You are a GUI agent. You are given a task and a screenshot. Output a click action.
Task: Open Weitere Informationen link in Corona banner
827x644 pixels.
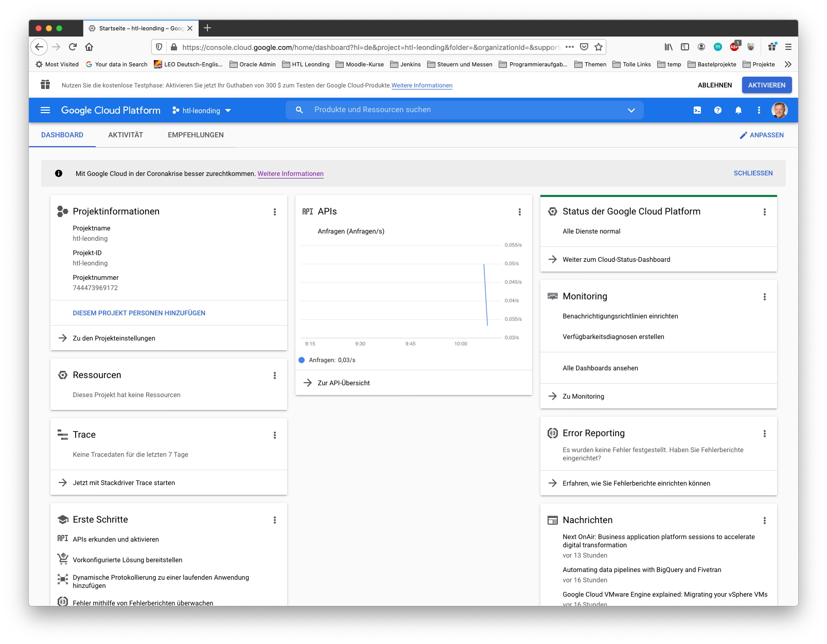pyautogui.click(x=291, y=174)
